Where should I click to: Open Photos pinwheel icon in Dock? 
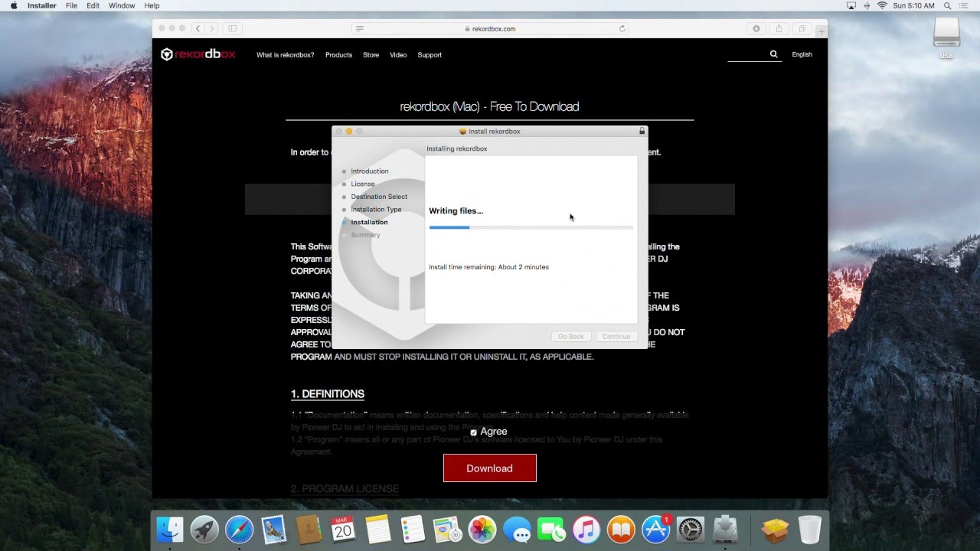[x=482, y=530]
